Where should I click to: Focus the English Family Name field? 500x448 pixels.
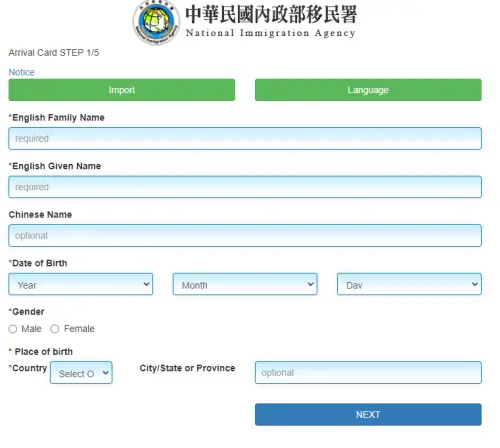pyautogui.click(x=245, y=138)
